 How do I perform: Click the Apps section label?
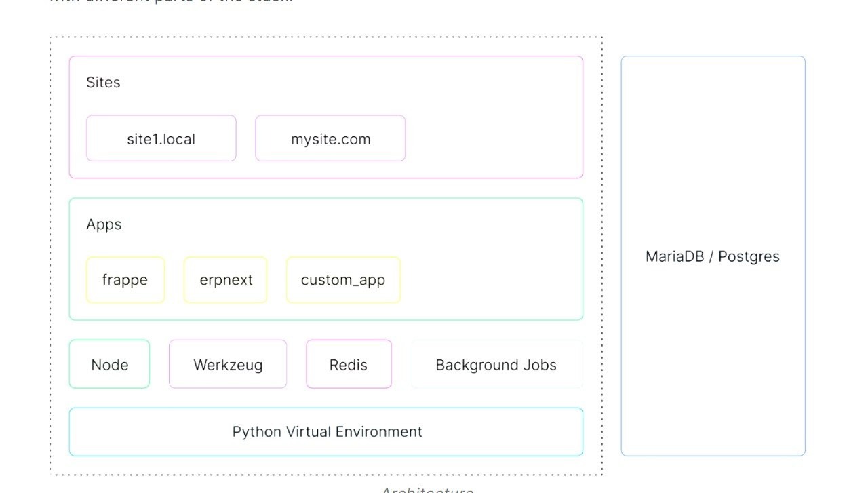(103, 224)
